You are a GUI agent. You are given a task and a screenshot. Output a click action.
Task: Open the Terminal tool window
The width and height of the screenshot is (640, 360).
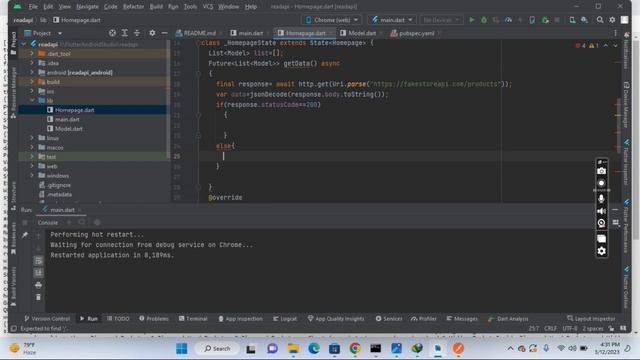click(193, 319)
